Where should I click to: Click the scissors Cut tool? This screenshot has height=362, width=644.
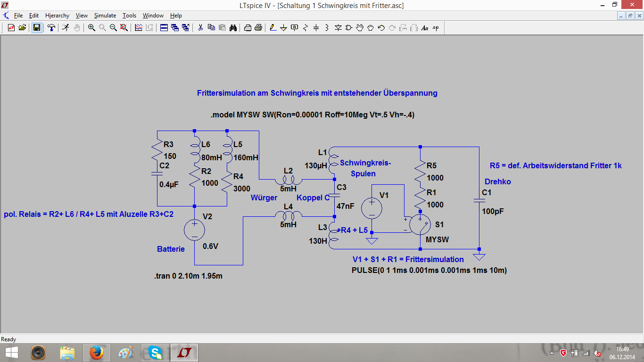tap(200, 28)
